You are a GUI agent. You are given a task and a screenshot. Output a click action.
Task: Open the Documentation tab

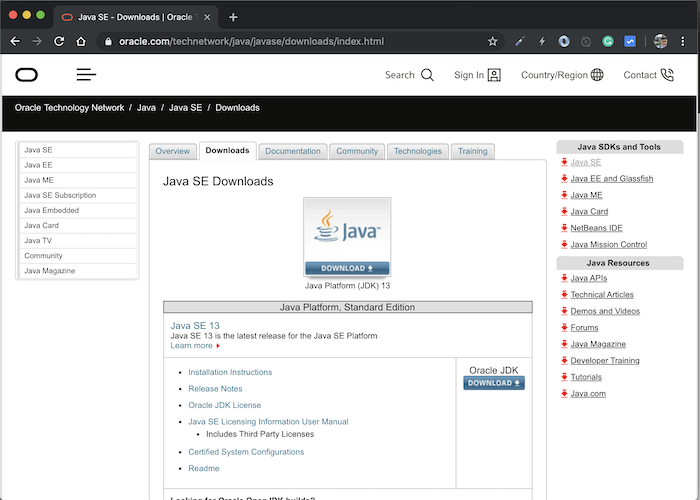pyautogui.click(x=293, y=151)
